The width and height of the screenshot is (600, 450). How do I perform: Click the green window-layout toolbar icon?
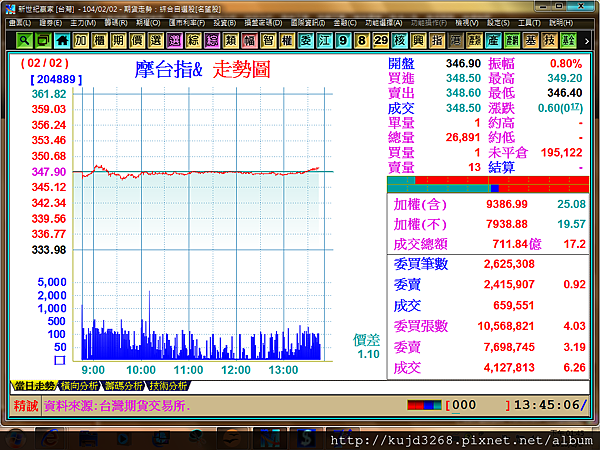[43, 40]
